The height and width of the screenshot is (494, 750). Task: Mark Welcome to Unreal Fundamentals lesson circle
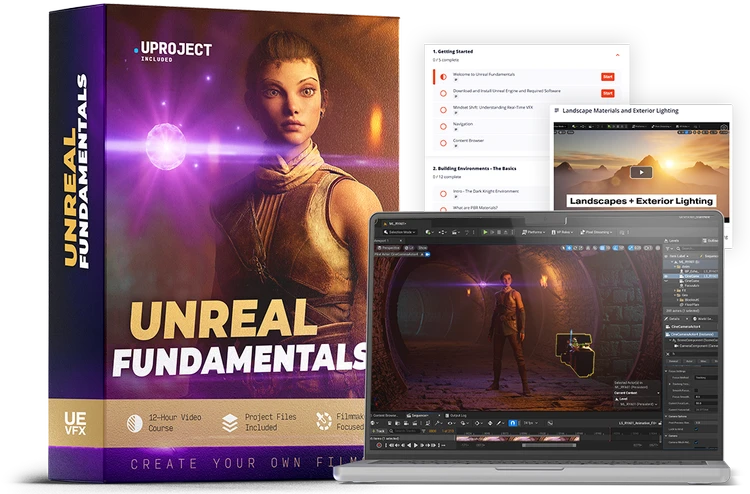[x=443, y=77]
